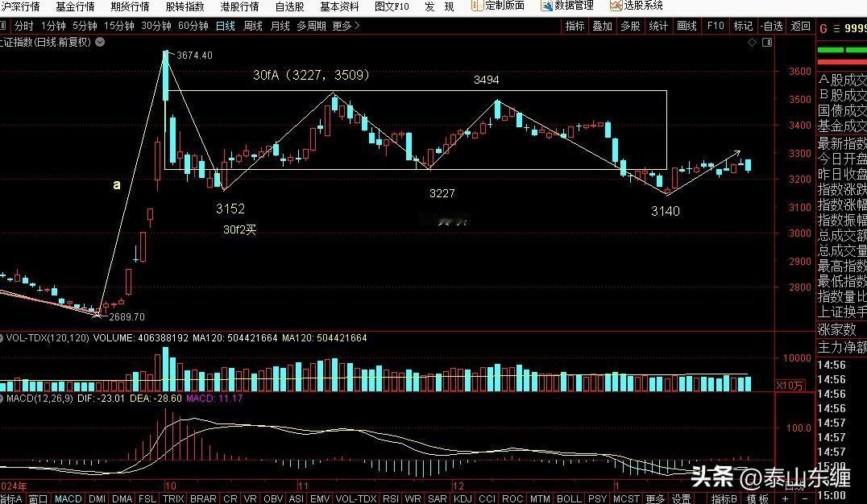Image resolution: width=867 pixels, height=504 pixels.
Task: Open the 港股行情 menu
Action: pyautogui.click(x=239, y=6)
